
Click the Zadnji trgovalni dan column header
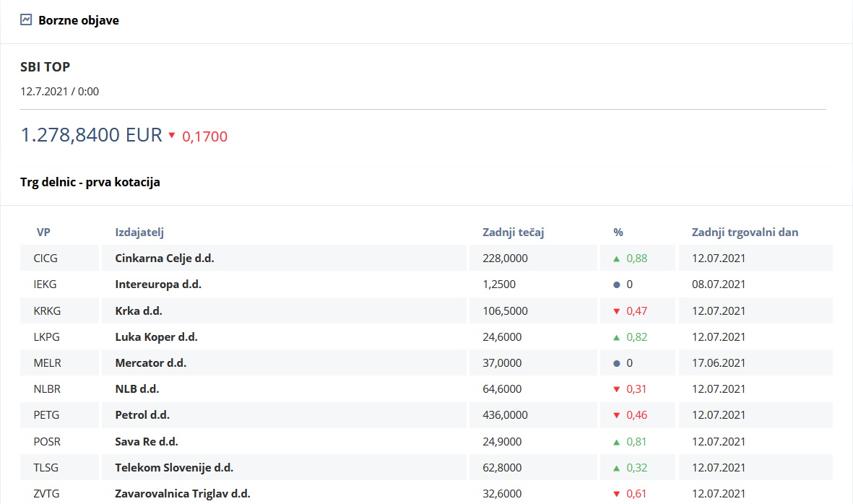coord(745,233)
